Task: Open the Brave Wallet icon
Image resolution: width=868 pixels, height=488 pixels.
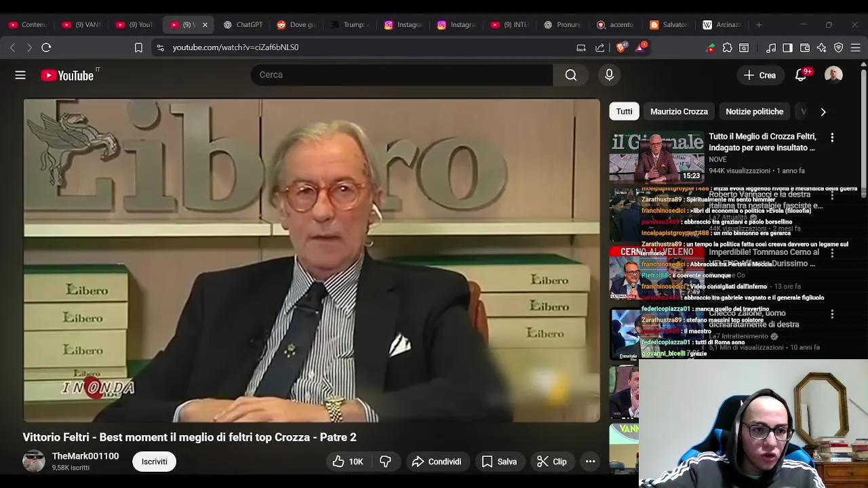Action: 805,47
